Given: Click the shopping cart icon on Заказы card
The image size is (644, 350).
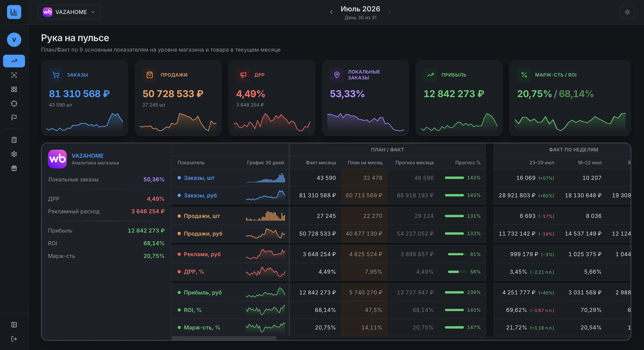Looking at the screenshot, I should pyautogui.click(x=56, y=75).
